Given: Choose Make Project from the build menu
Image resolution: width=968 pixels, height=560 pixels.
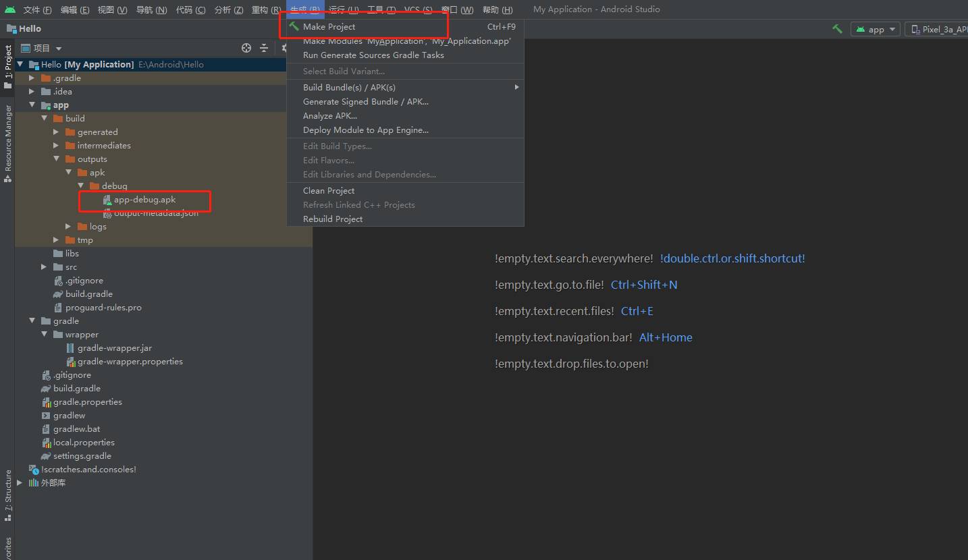Looking at the screenshot, I should (x=405, y=26).
